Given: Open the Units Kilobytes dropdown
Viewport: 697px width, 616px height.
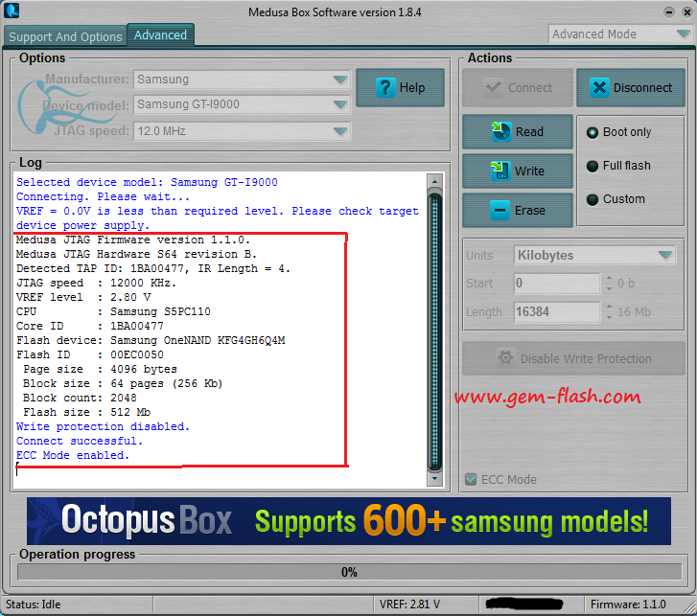Looking at the screenshot, I should (594, 256).
